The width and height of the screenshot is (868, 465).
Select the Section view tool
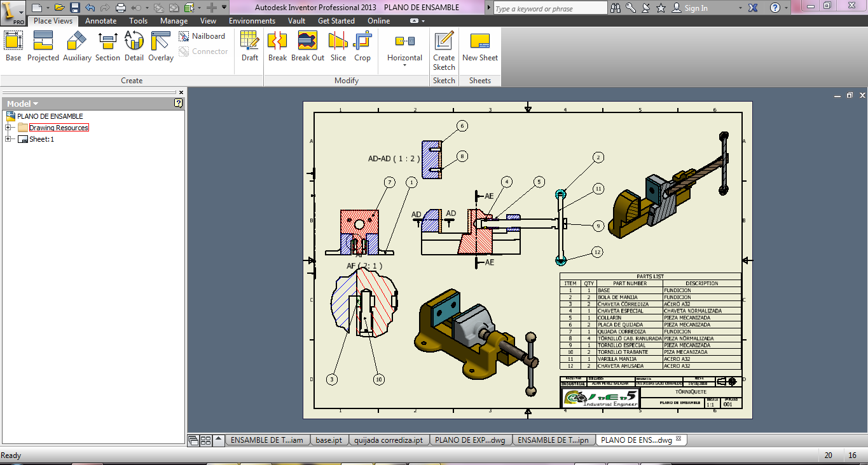(x=107, y=46)
